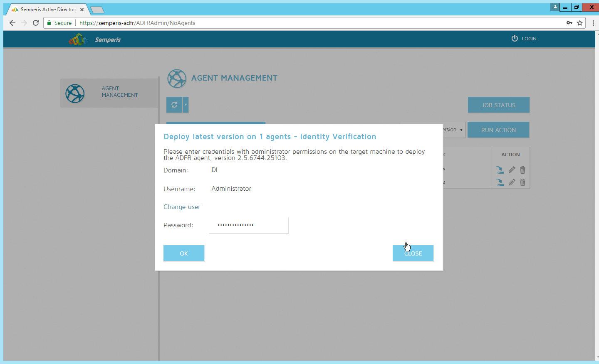
Task: Close the deploy dialog with the CLOSE button
Action: click(413, 253)
